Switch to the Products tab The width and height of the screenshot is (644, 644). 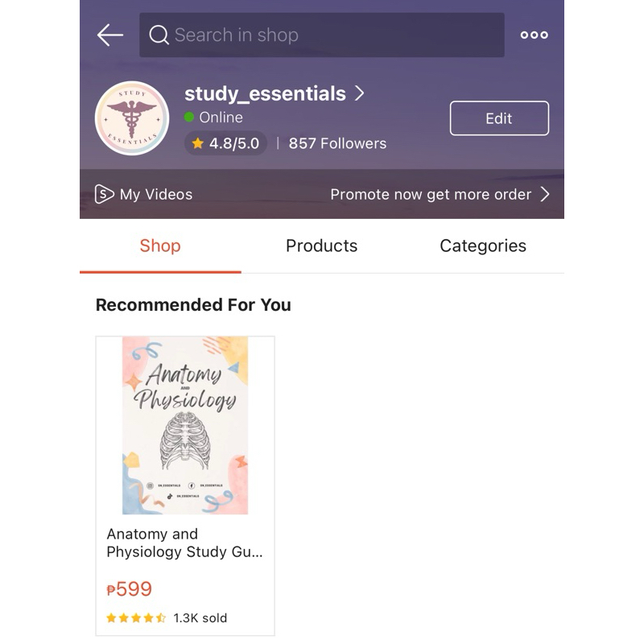(x=321, y=246)
